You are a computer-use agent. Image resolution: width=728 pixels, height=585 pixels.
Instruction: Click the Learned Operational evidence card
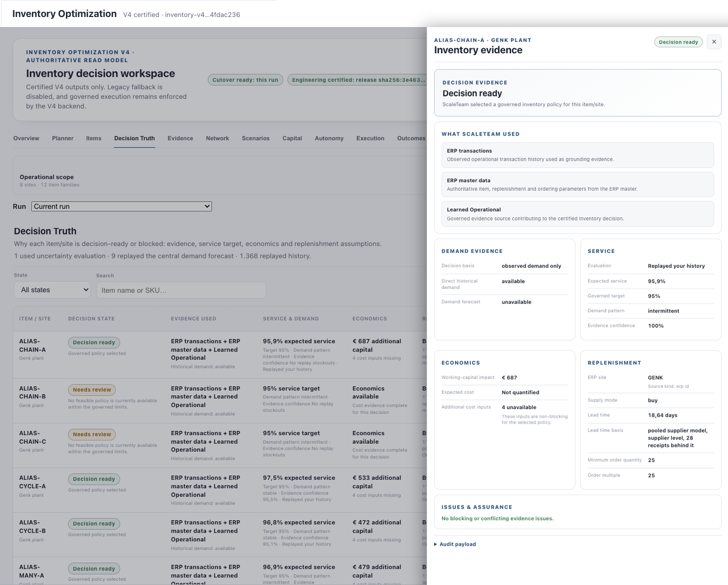point(578,214)
